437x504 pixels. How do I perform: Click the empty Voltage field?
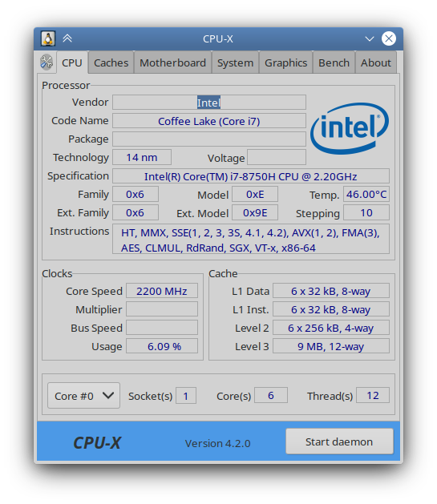pos(276,158)
